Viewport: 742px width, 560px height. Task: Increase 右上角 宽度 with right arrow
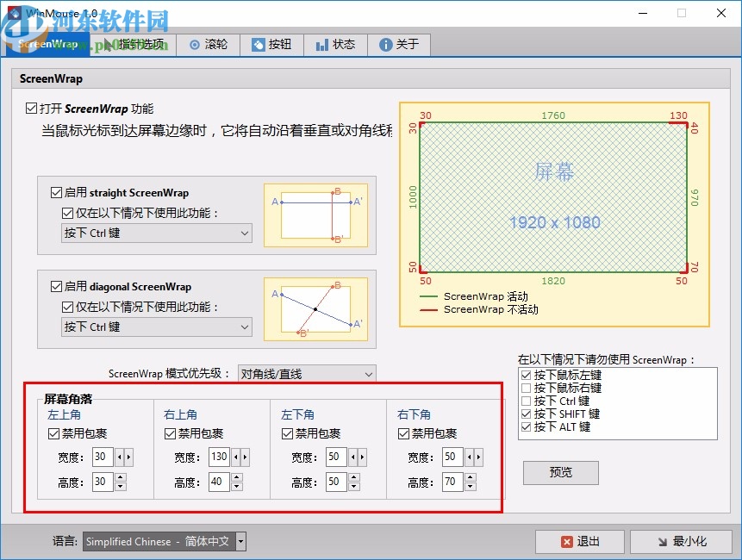click(x=245, y=457)
